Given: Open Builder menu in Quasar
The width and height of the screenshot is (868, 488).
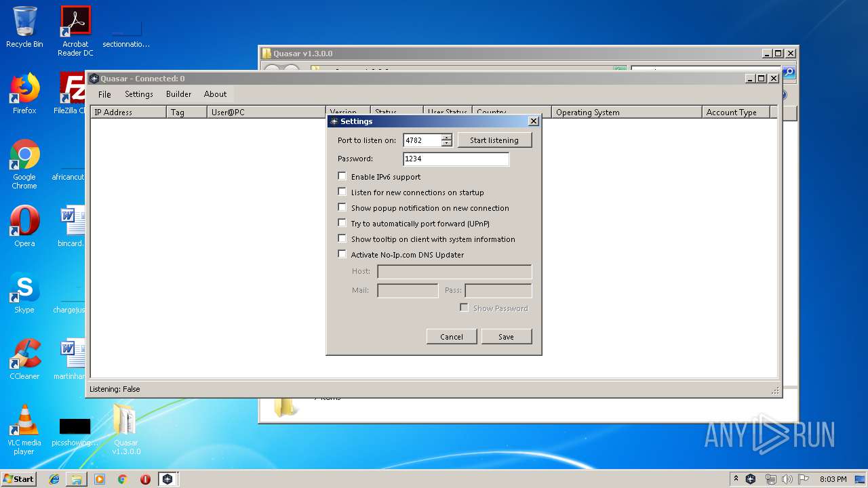Looking at the screenshot, I should click(x=178, y=94).
